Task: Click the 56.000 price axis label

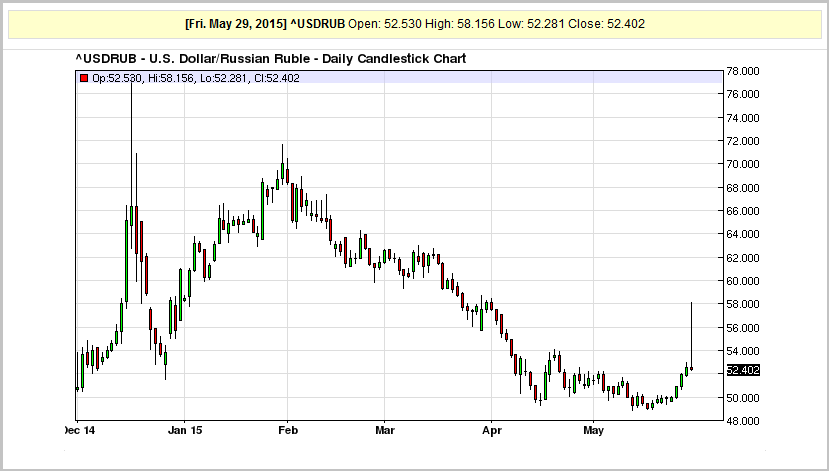Action: 743,328
